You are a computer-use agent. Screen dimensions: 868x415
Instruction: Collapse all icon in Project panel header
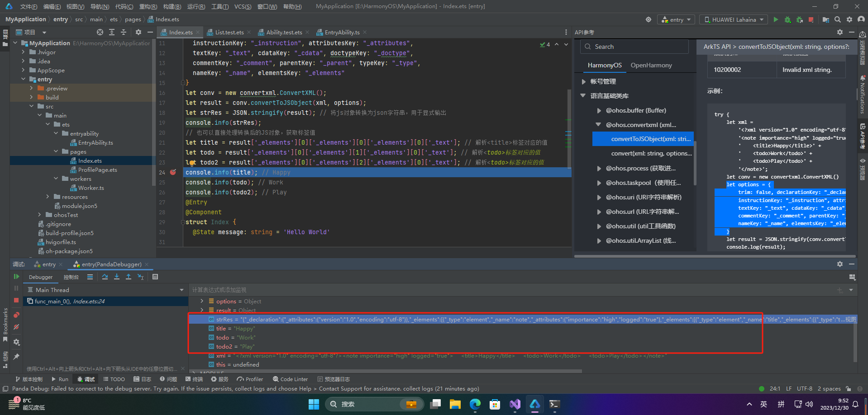tap(124, 32)
